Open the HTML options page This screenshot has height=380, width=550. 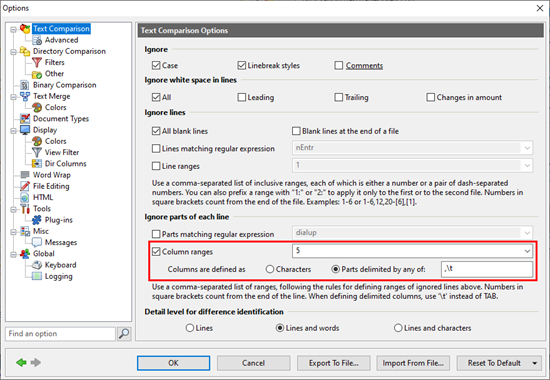point(43,197)
